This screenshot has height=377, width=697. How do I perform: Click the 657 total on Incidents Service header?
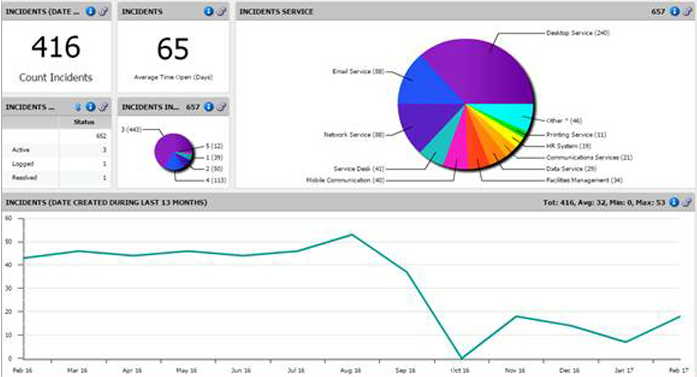point(658,12)
